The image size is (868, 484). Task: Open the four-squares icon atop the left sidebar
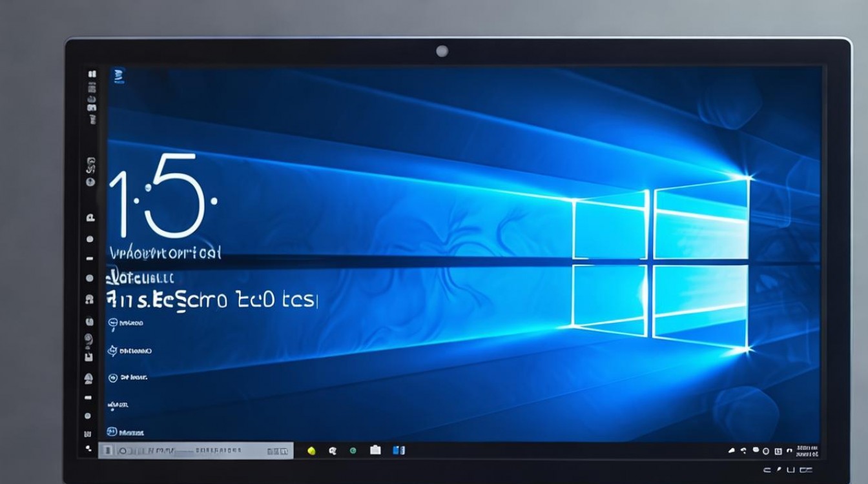point(92,74)
